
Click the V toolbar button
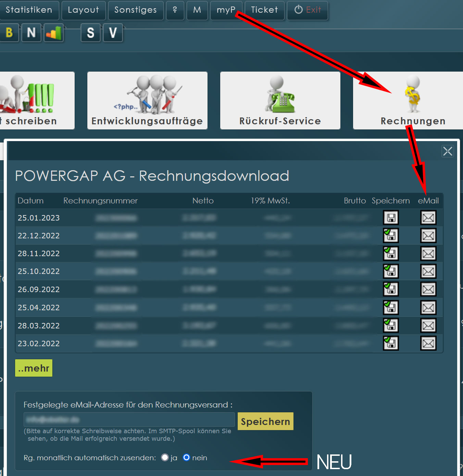pyautogui.click(x=113, y=33)
